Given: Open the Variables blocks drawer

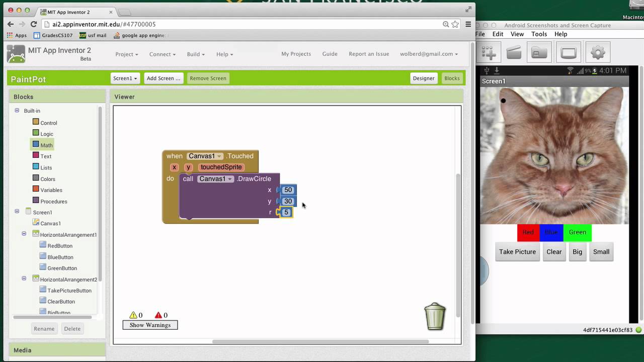Looking at the screenshot, I should tap(51, 190).
